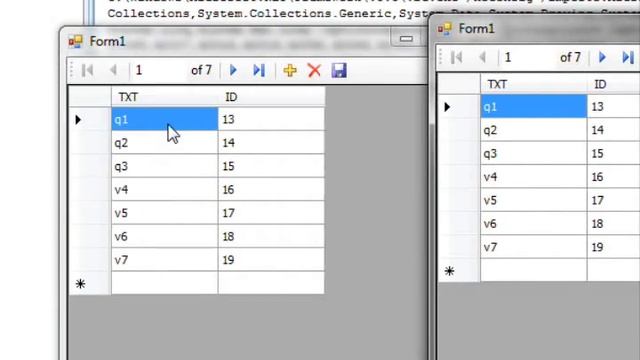Select ID cell 13 in right Form1
Screen dimensions: 640x360
pyautogui.click(x=614, y=107)
